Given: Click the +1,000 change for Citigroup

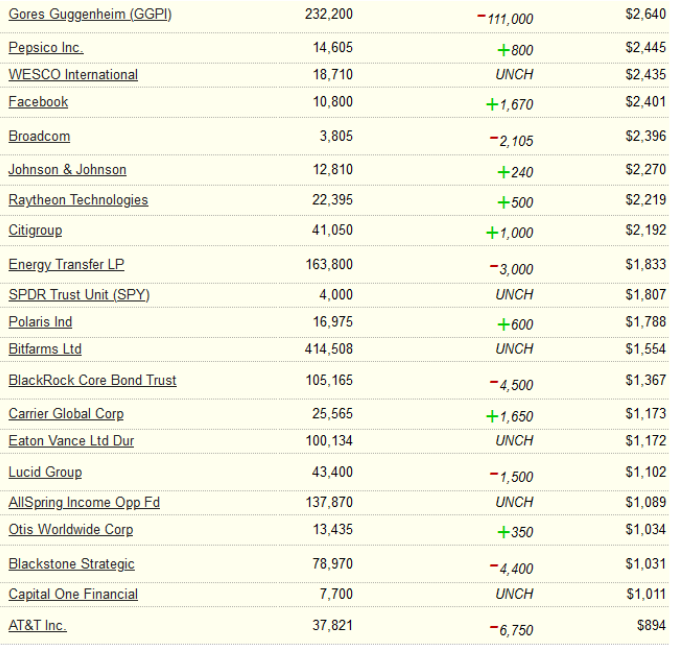Looking at the screenshot, I should coord(509,233).
